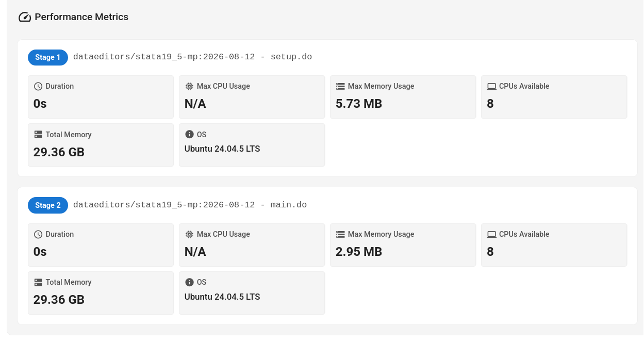Click the laptop icon in Stage 1 CPUs Available
644x342 pixels.
tap(491, 86)
